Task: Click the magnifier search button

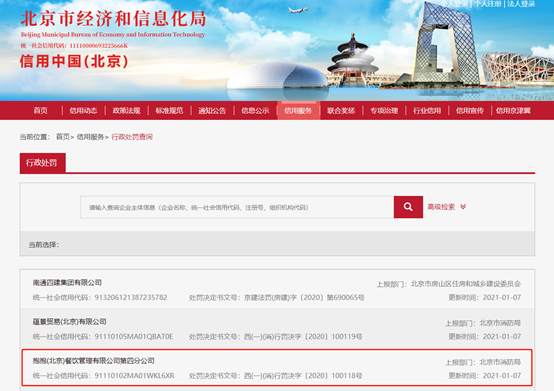Action: 408,207
